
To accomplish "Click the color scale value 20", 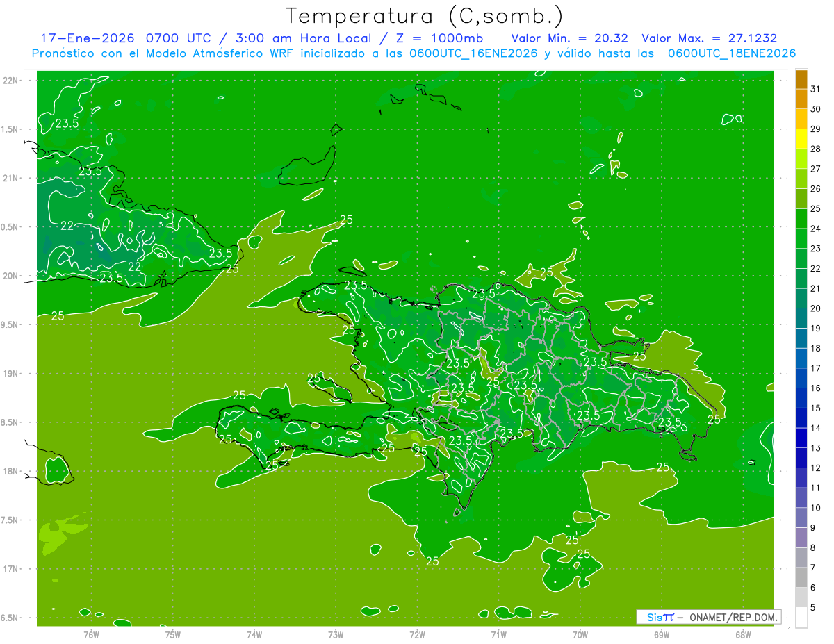I will tap(816, 308).
